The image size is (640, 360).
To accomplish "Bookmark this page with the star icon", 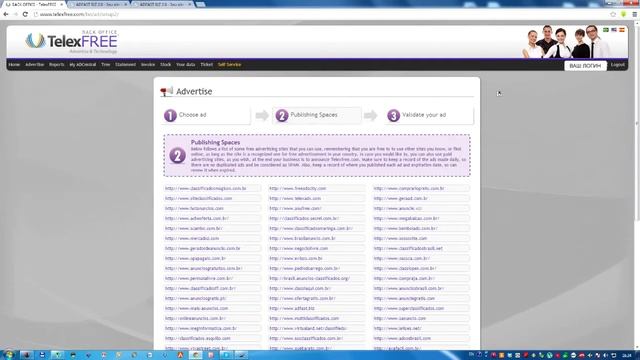I will coord(613,14).
